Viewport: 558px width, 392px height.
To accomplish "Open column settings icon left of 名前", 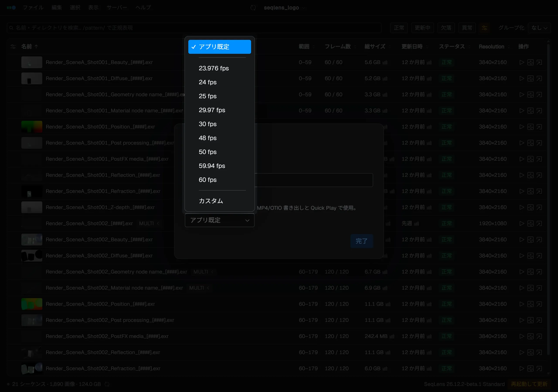I will pyautogui.click(x=13, y=47).
